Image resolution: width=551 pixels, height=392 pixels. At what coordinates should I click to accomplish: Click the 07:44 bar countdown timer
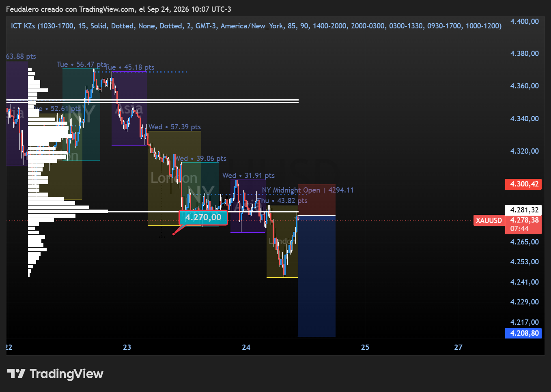(x=519, y=229)
